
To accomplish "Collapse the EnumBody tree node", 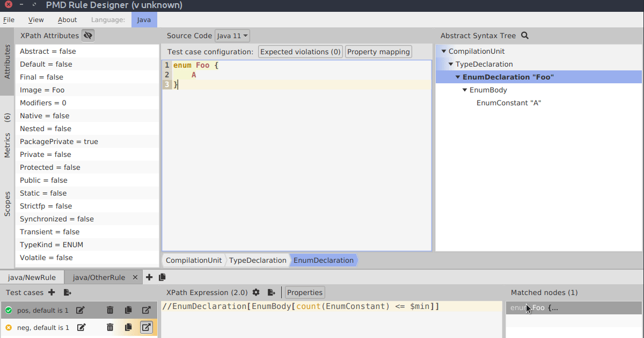I will (x=465, y=90).
